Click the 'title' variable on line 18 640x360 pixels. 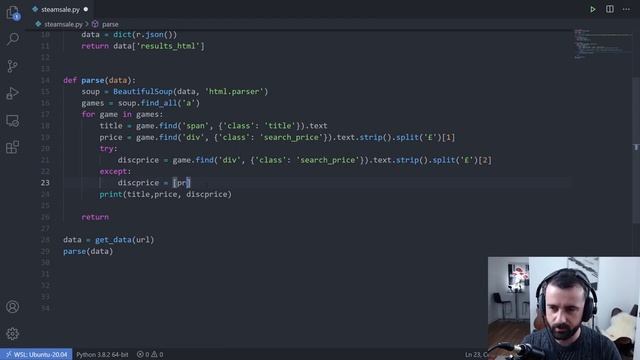tap(111, 126)
